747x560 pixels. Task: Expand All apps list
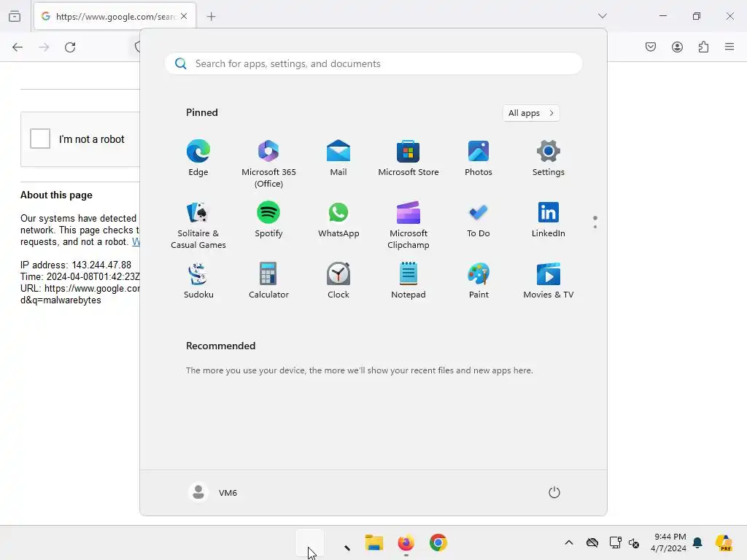coord(531,113)
